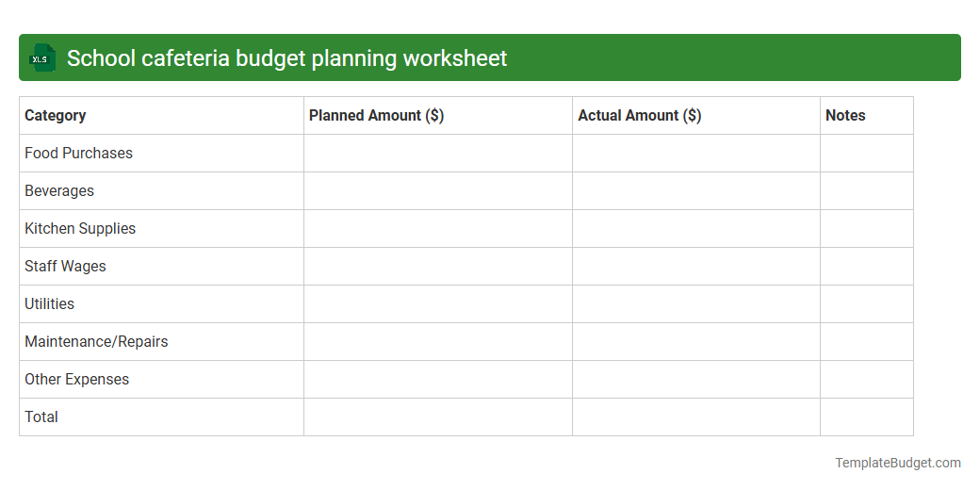Click Planned Amount cell for Food Purchases
Image resolution: width=980 pixels, height=490 pixels.
[x=438, y=153]
